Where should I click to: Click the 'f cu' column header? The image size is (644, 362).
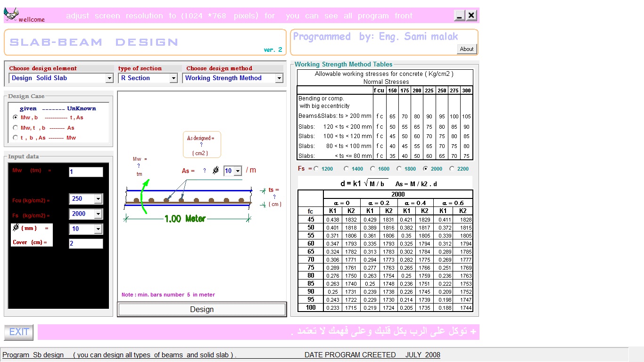380,90
